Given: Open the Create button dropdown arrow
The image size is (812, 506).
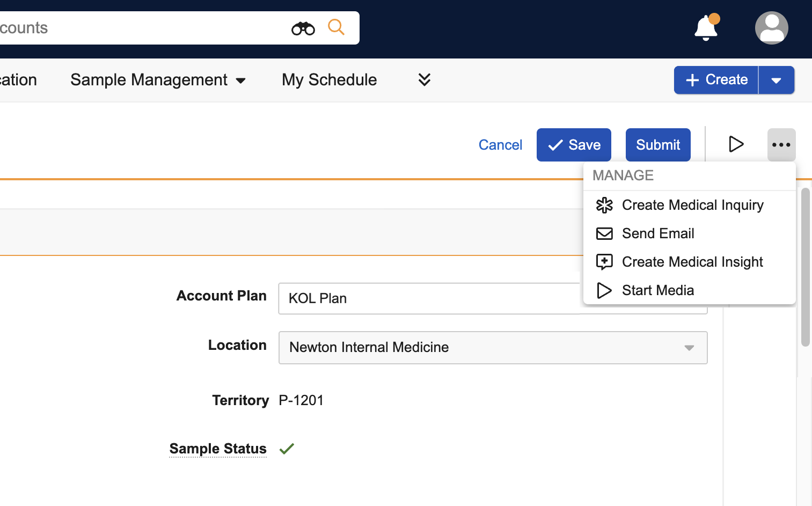Looking at the screenshot, I should pos(776,80).
